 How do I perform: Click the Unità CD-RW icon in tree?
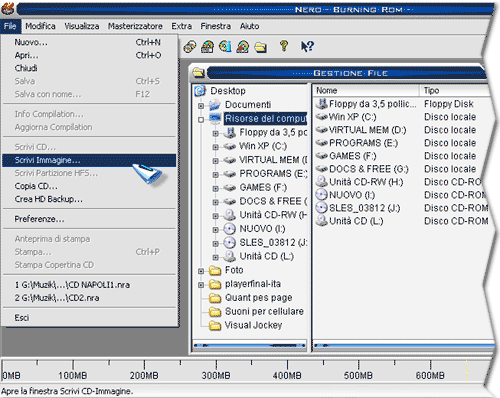click(x=230, y=215)
